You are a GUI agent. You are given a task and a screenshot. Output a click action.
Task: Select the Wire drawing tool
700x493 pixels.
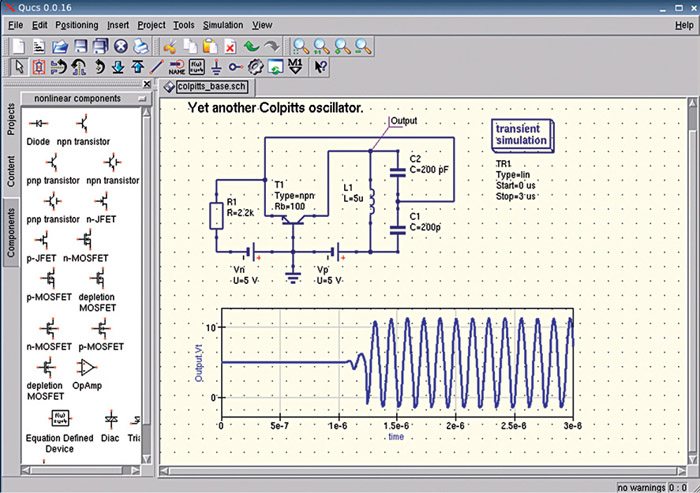pyautogui.click(x=155, y=67)
